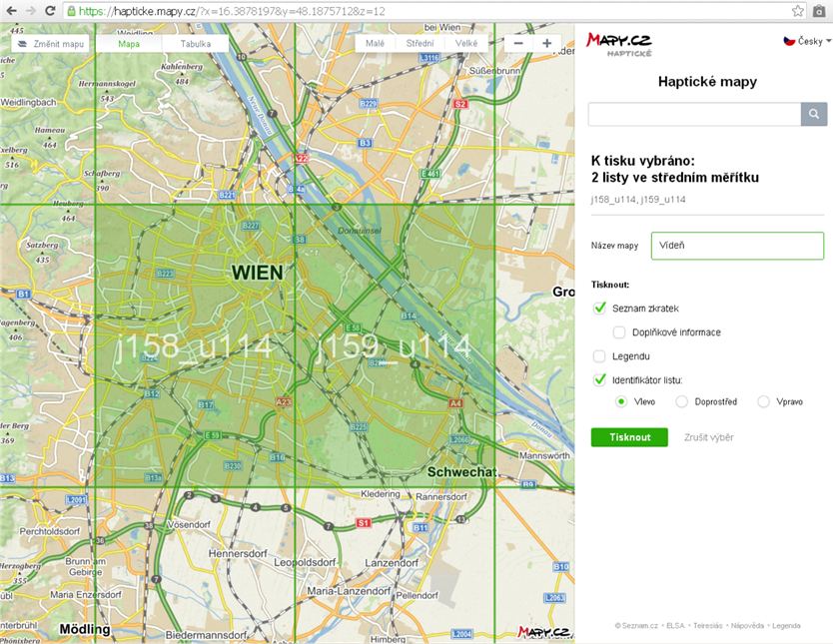The height and width of the screenshot is (644, 833).
Task: Zoom out with the minus button
Action: [518, 44]
